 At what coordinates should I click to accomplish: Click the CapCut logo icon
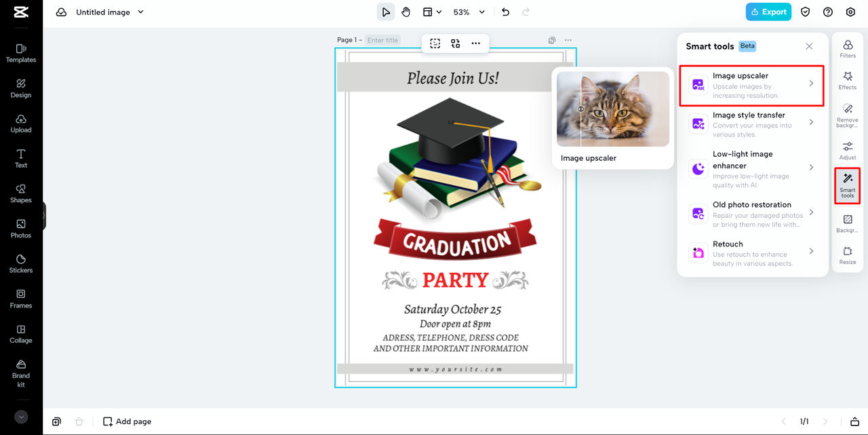coord(21,12)
